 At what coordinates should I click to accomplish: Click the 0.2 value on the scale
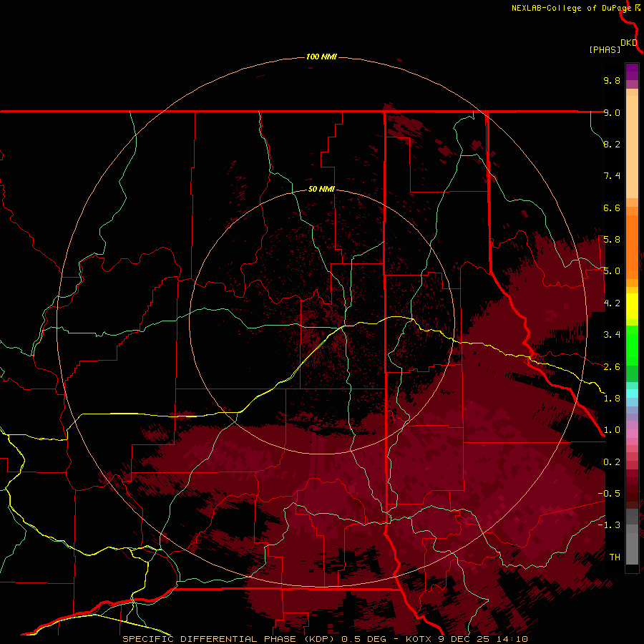(612, 462)
